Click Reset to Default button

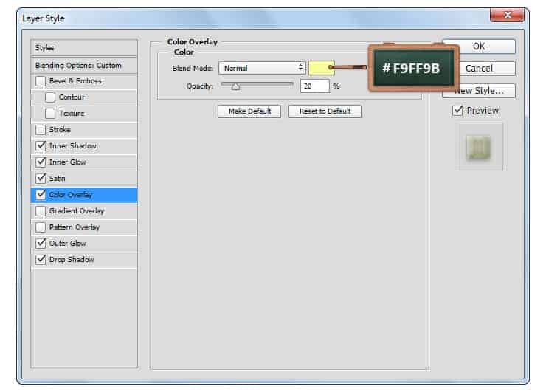click(325, 111)
